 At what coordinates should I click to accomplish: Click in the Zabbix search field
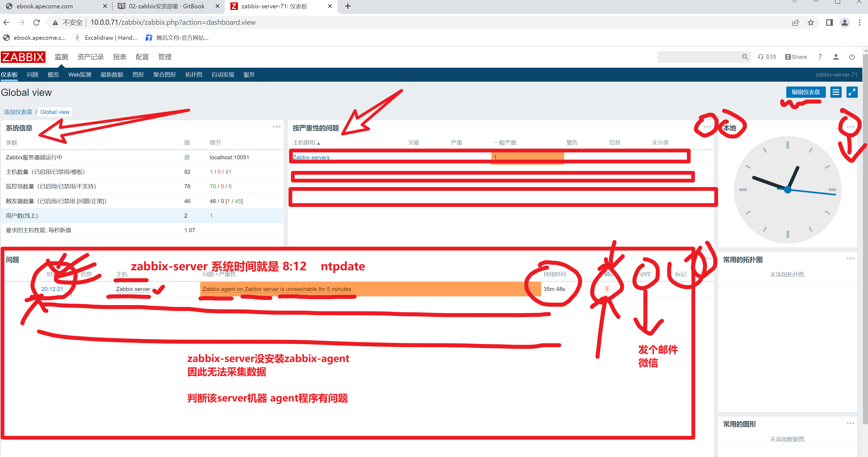[699, 57]
